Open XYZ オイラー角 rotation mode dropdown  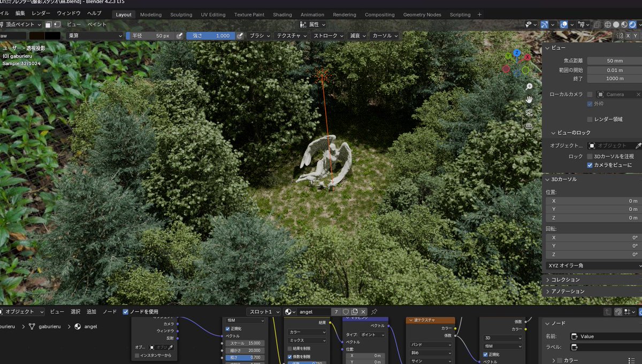coord(594,266)
